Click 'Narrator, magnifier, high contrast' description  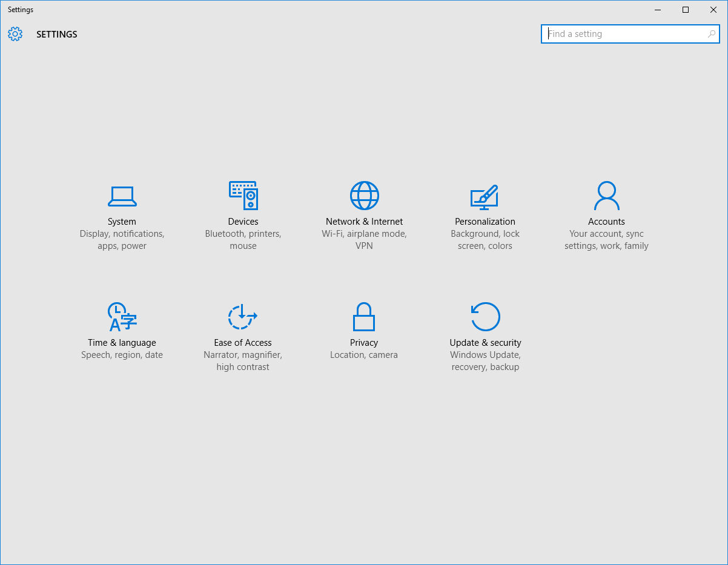[x=243, y=361]
